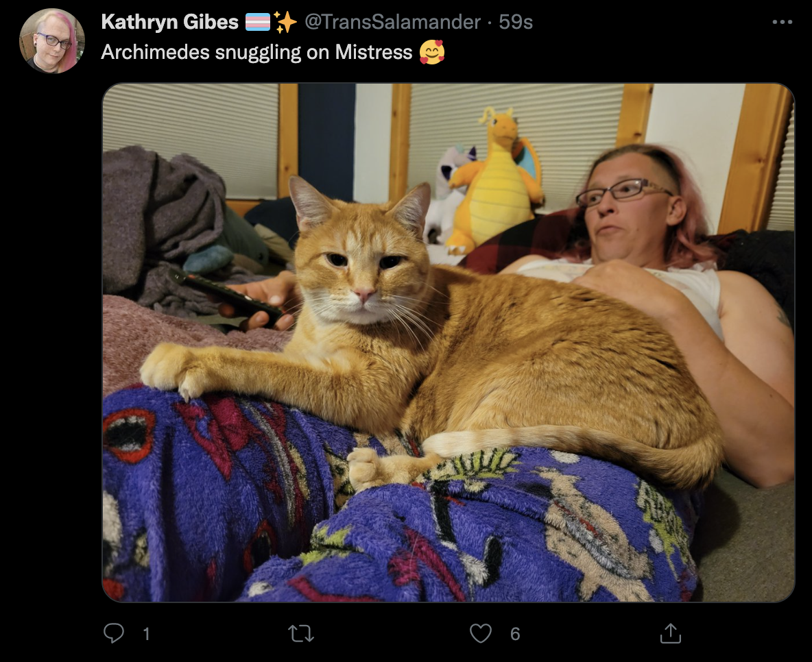Viewport: 812px width, 662px height.
Task: Click the sparkles emoji beside the name
Action: 285,22
